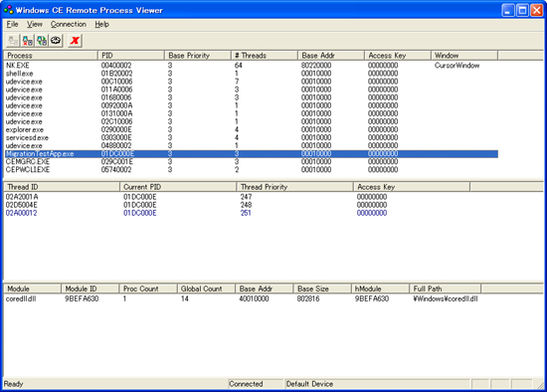Viewport: 547px width, 392px height.
Task: Click the Proc Count column header
Action: tap(148, 289)
